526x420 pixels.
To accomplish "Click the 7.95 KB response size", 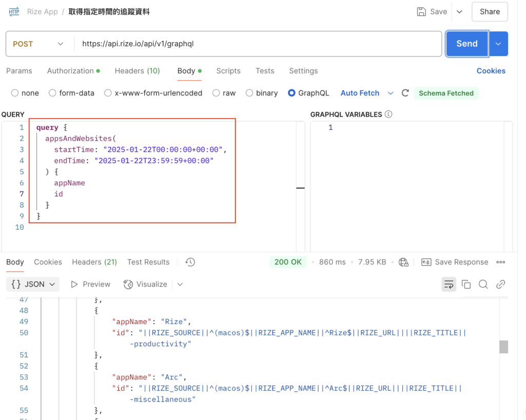I will pyautogui.click(x=372, y=262).
